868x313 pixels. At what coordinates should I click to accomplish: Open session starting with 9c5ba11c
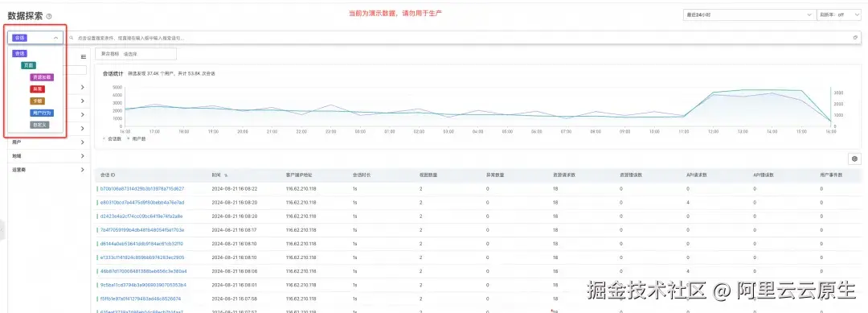143,285
